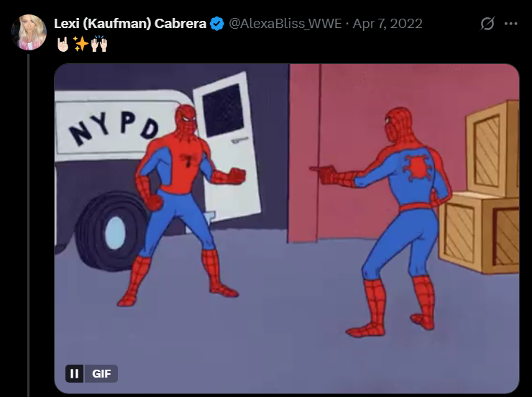This screenshot has width=532, height=397.
Task: Open the @AlexaBliss_WWE handle link
Action: (x=285, y=24)
